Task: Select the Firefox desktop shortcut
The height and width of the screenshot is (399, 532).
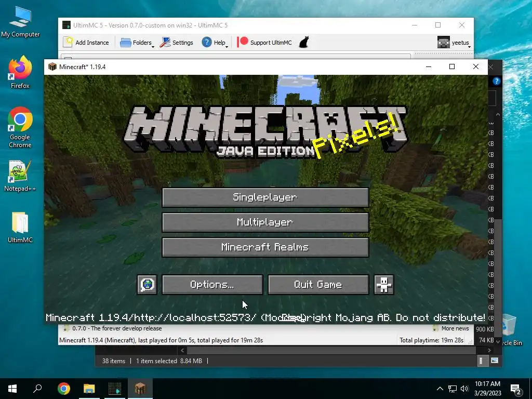Action: click(x=20, y=72)
